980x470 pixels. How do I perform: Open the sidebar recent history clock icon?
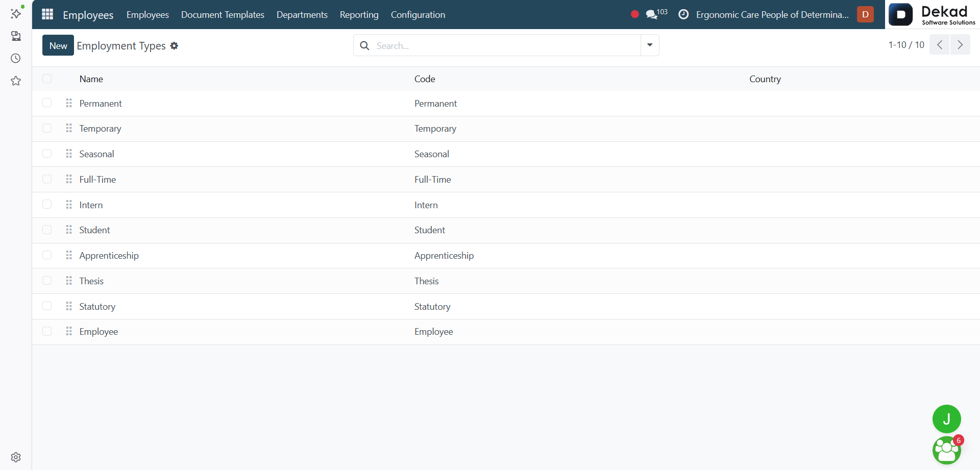pos(16,58)
